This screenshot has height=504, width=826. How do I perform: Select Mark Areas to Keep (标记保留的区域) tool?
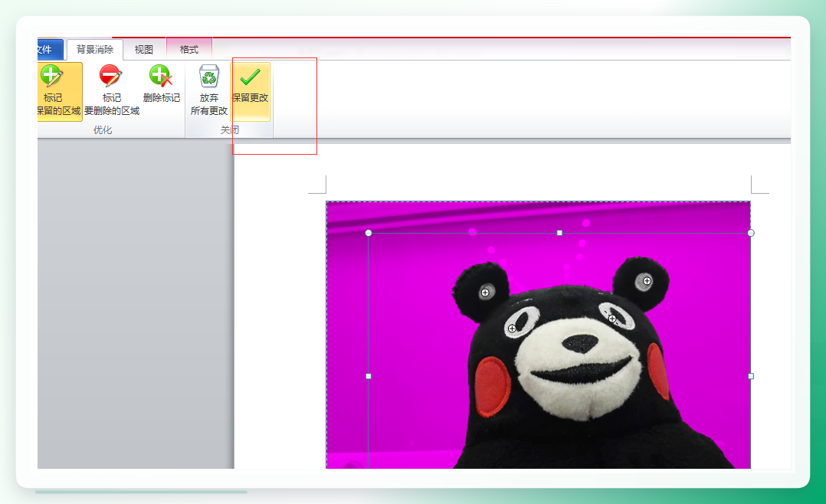60,92
